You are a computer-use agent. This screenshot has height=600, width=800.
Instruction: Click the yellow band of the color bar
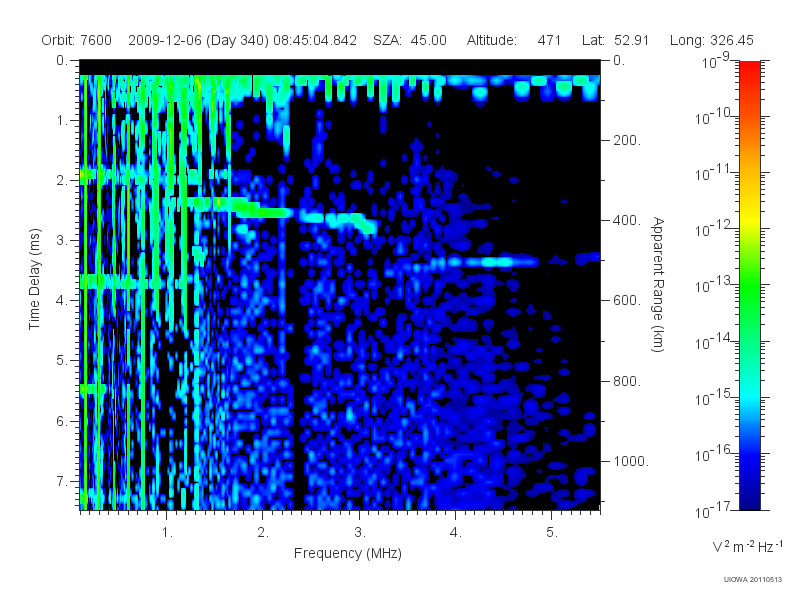click(749, 219)
